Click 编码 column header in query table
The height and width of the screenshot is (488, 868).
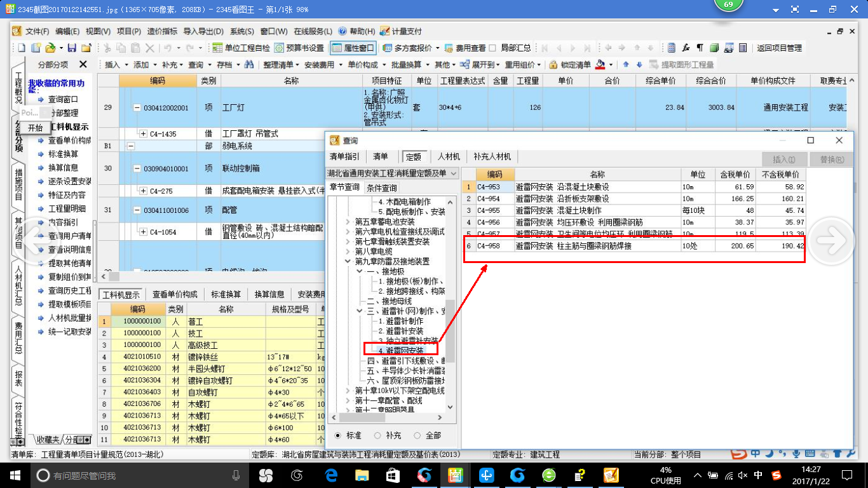pyautogui.click(x=495, y=174)
